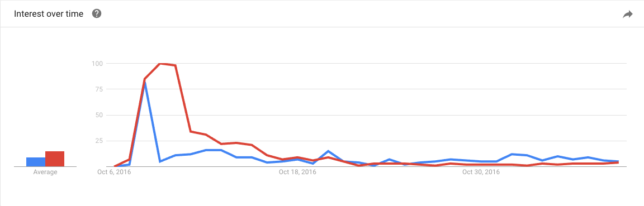The height and width of the screenshot is (206, 644).
Task: Select the red Average bar
Action: [55, 159]
